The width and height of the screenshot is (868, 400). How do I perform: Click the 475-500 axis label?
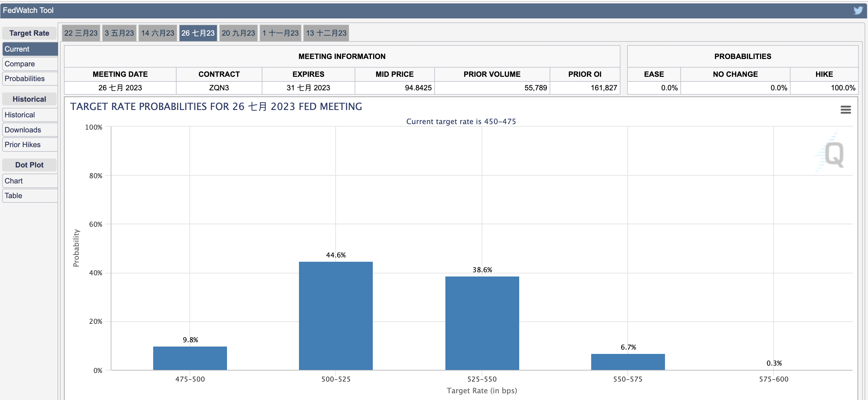pyautogui.click(x=190, y=379)
